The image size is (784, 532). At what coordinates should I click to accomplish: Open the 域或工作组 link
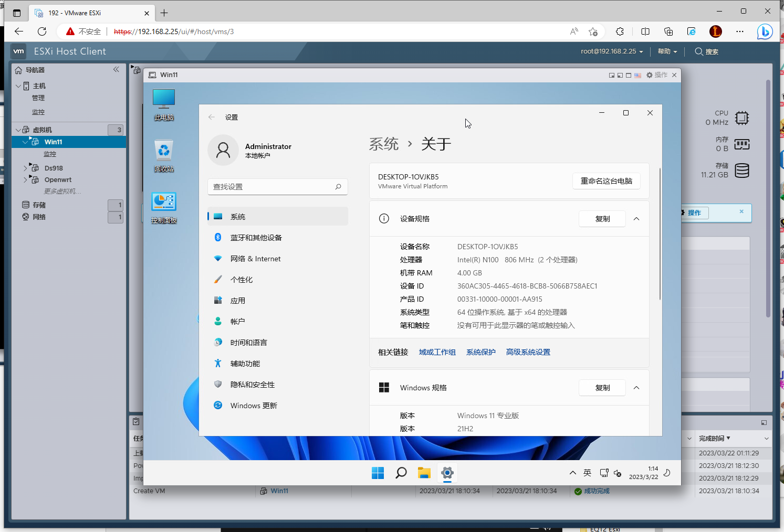(437, 352)
